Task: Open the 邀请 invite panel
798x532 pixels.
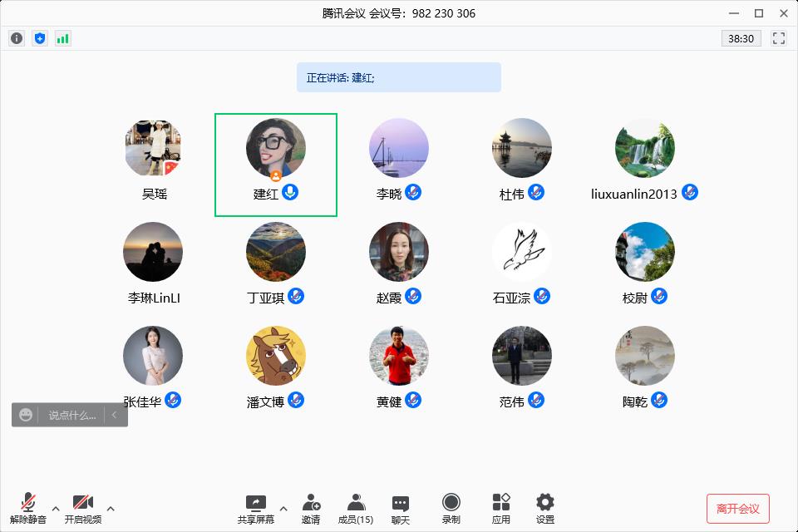Action: (311, 509)
